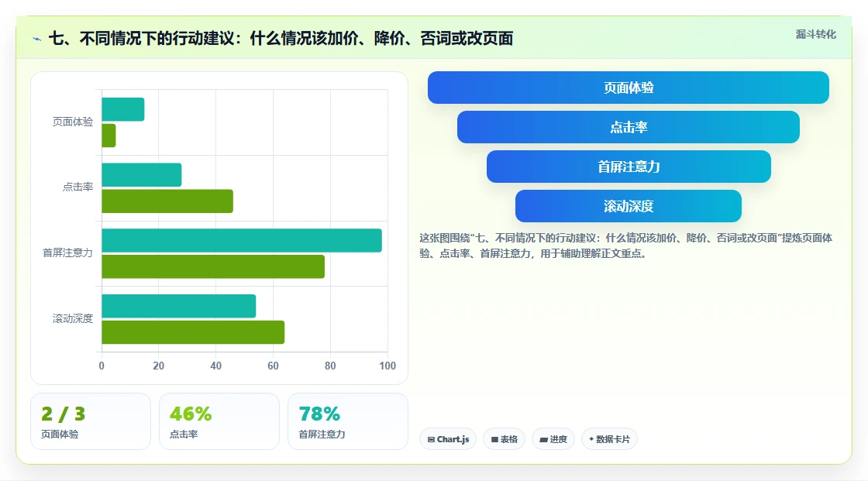Open the 2 / 3 页面体验 stat card
Screen dimensions: 868x481
click(91, 422)
